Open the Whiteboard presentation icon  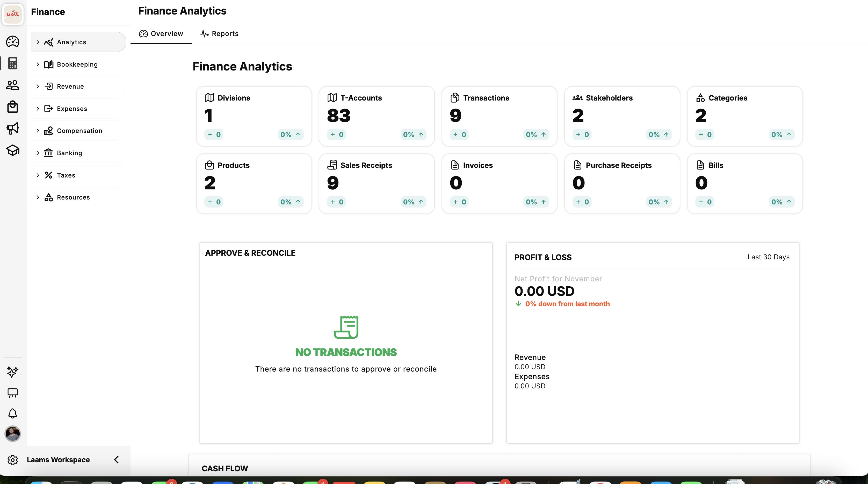coord(12,393)
